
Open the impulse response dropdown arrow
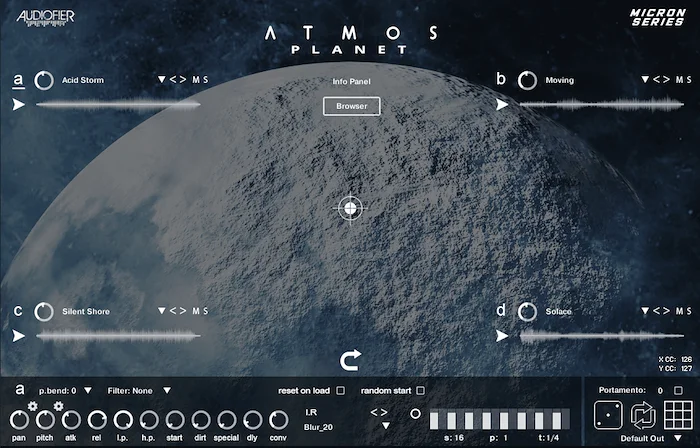click(x=386, y=426)
